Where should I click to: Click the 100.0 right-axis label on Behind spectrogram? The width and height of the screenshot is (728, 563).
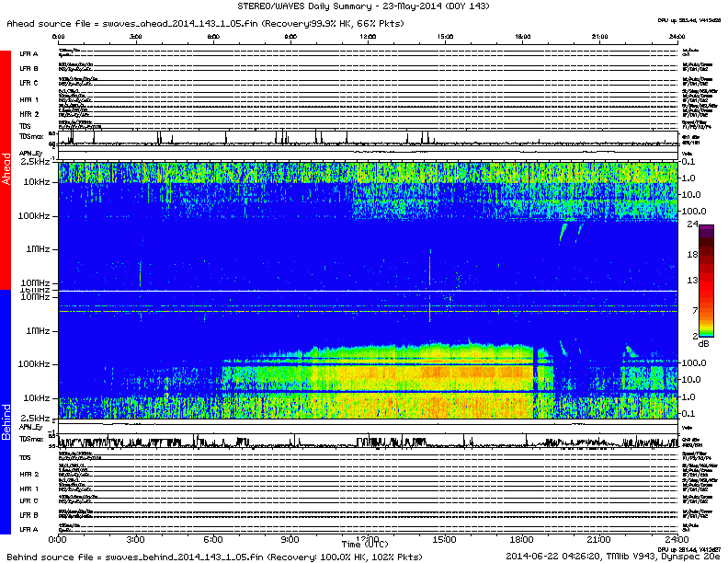click(693, 362)
